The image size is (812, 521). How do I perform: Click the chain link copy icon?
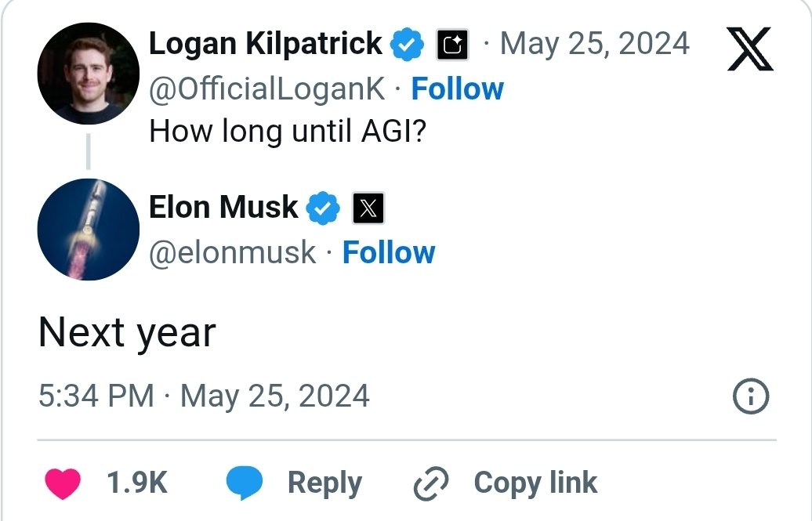(431, 483)
